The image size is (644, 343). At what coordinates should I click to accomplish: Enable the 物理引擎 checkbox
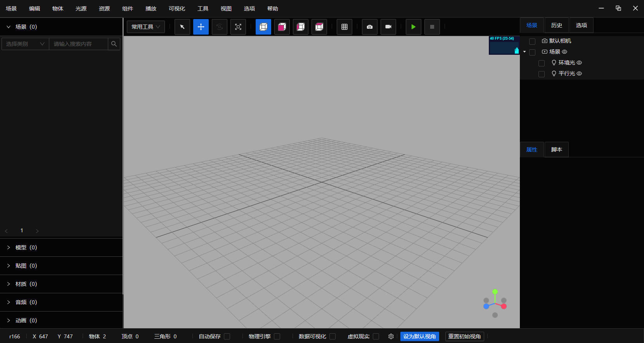tap(277, 336)
